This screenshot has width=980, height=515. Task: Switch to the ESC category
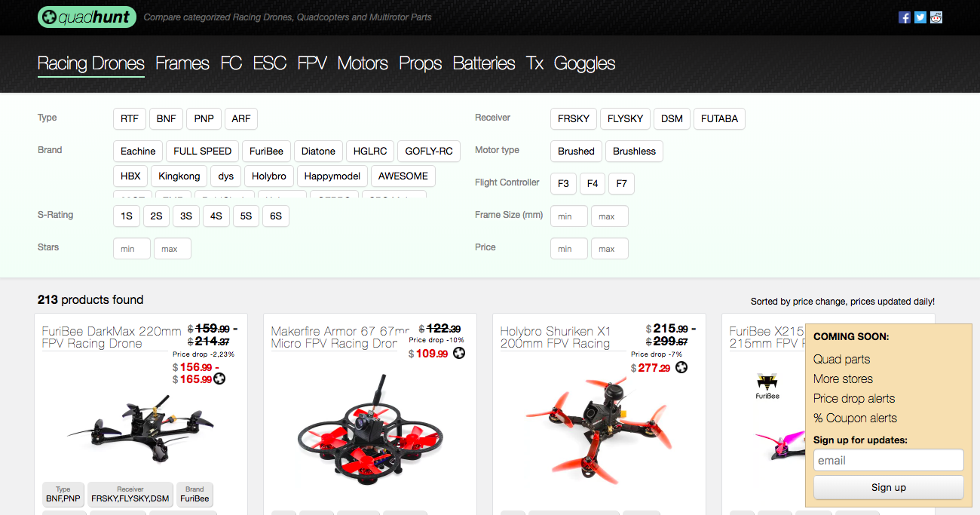click(x=270, y=63)
